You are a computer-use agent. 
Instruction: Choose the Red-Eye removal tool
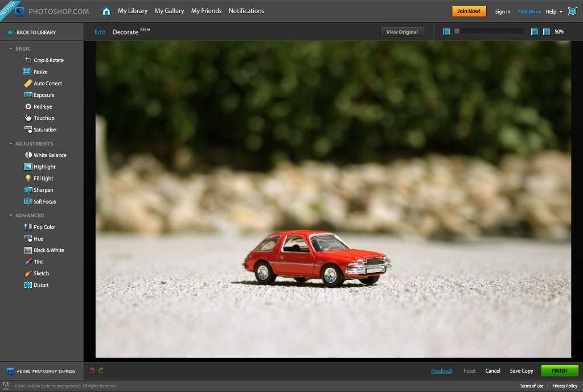pyautogui.click(x=42, y=106)
